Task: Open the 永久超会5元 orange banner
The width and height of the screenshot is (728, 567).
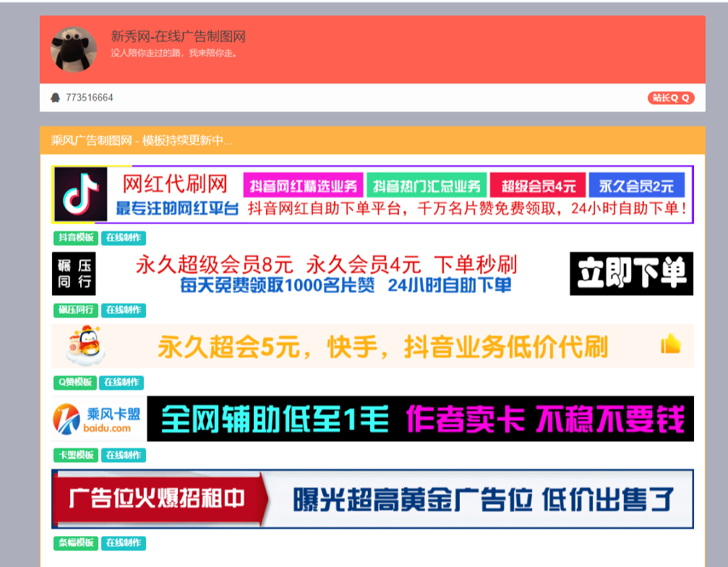Action: 372,346
